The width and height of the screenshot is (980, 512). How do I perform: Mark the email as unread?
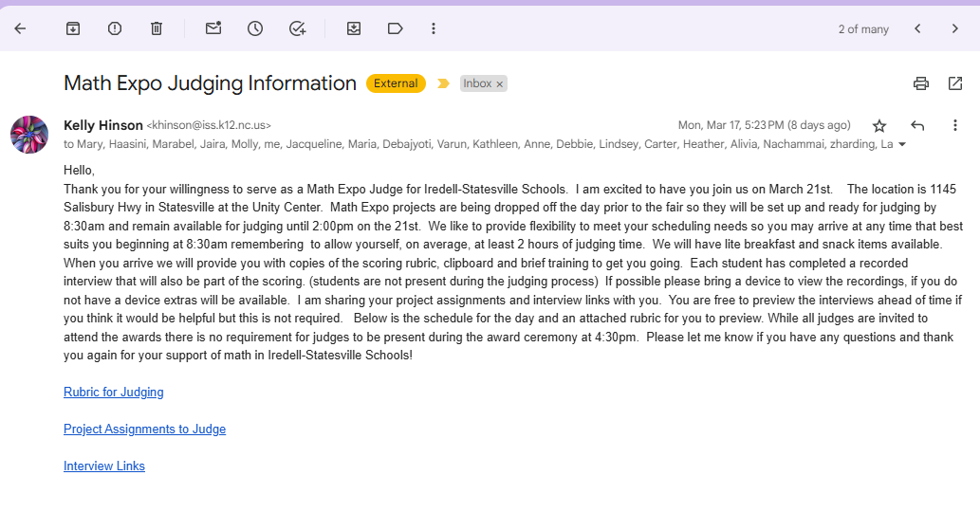point(213,28)
